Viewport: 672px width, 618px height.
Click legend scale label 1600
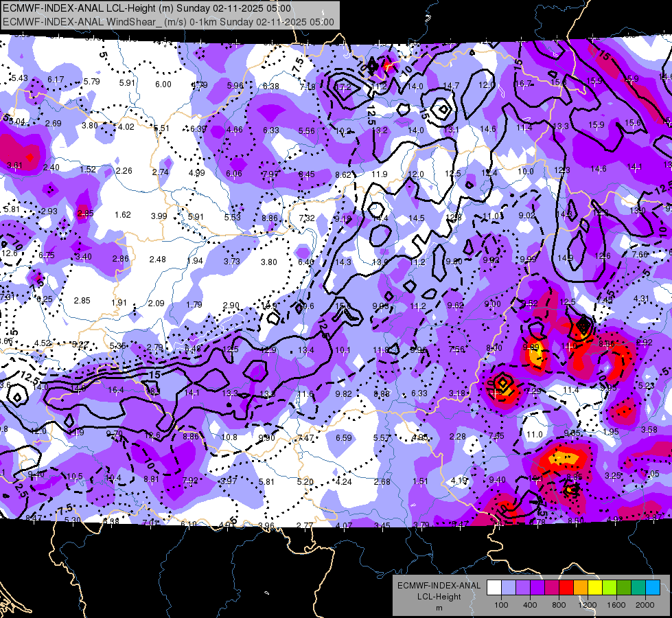point(616,605)
